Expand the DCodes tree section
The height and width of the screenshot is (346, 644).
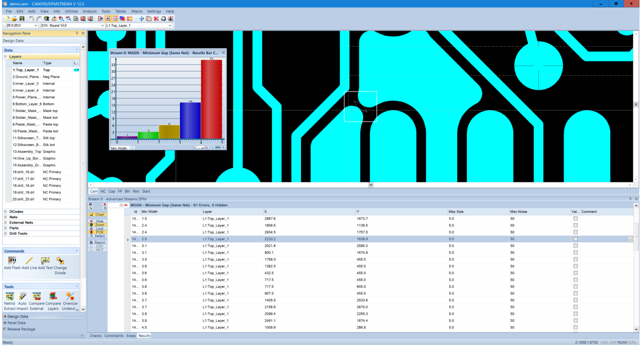5,212
